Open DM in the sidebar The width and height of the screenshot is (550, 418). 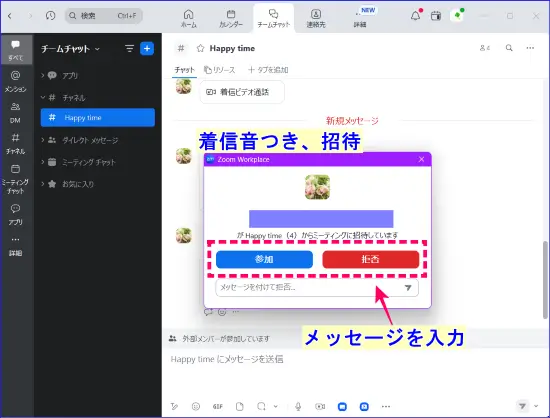coord(15,113)
